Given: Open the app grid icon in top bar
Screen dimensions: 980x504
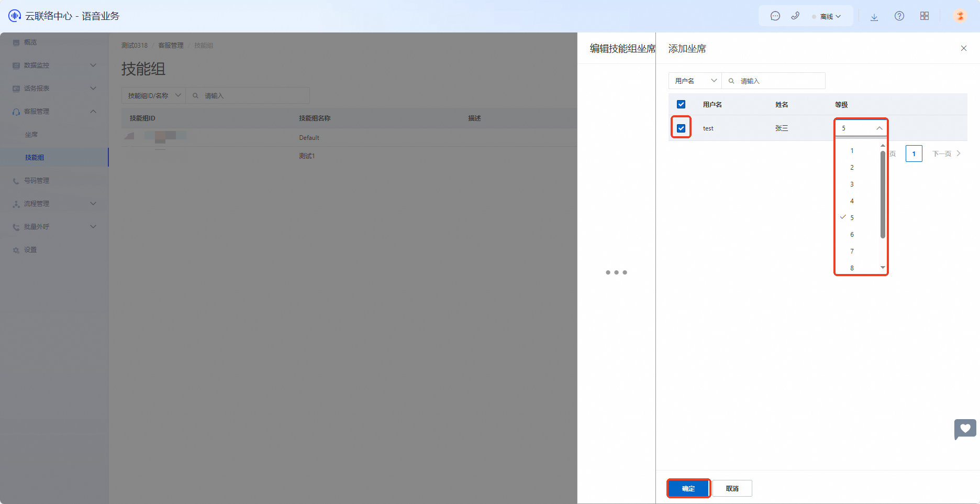Looking at the screenshot, I should click(x=925, y=16).
